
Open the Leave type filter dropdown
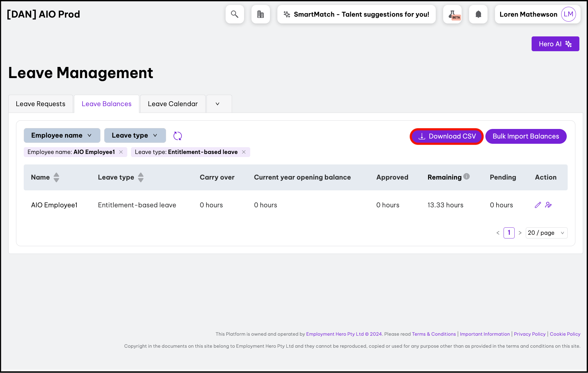135,135
